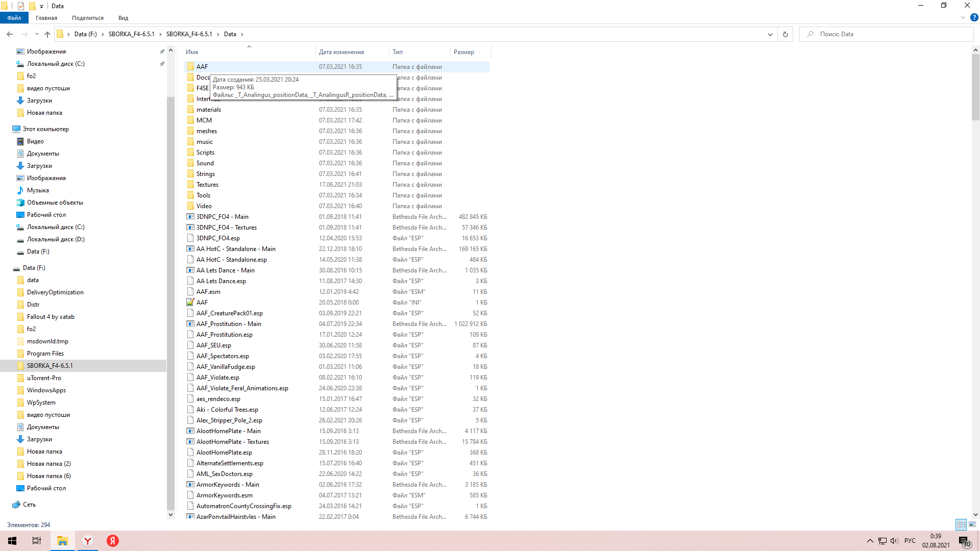Open the Windows Start menu
This screenshot has height=551, width=980.
coord(12,541)
